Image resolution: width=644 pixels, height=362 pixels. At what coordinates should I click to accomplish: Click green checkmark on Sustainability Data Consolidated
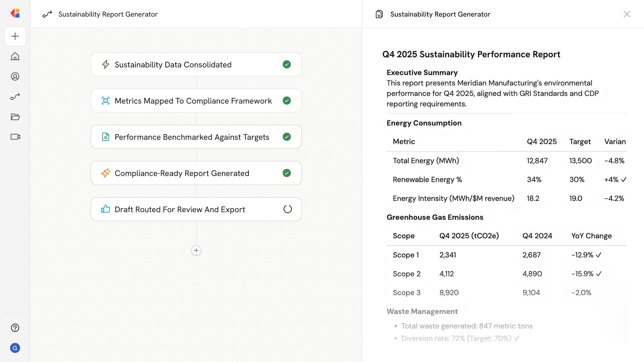287,64
